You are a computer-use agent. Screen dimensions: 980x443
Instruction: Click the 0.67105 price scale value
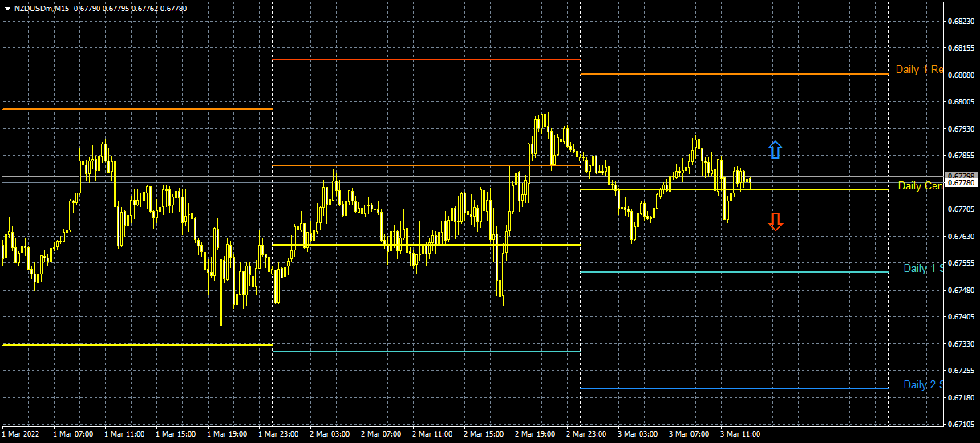pyautogui.click(x=961, y=425)
